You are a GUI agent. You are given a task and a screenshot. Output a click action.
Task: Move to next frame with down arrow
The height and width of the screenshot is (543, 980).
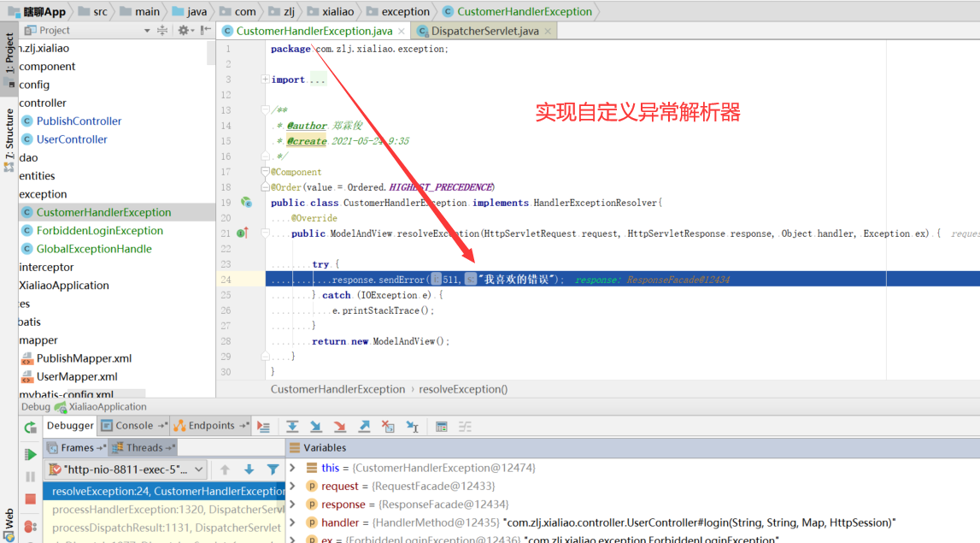(x=249, y=469)
